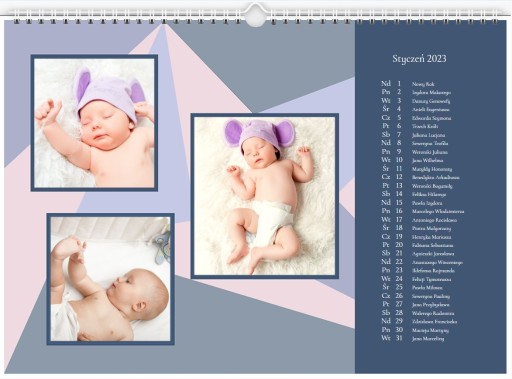The width and height of the screenshot is (512, 379).
Task: Open the bottom photo of baby reaching up
Action: (111, 279)
